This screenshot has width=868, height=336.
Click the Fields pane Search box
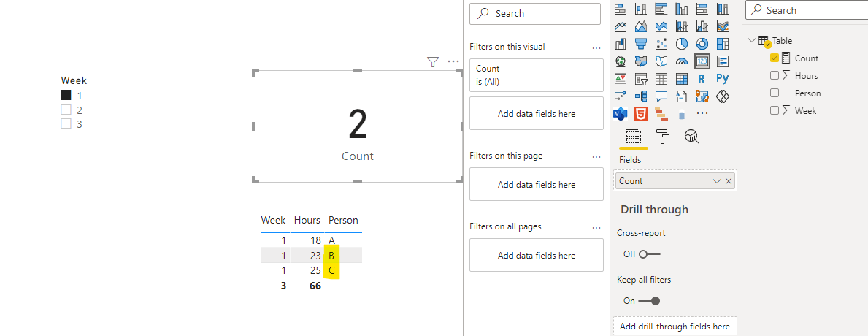807,10
